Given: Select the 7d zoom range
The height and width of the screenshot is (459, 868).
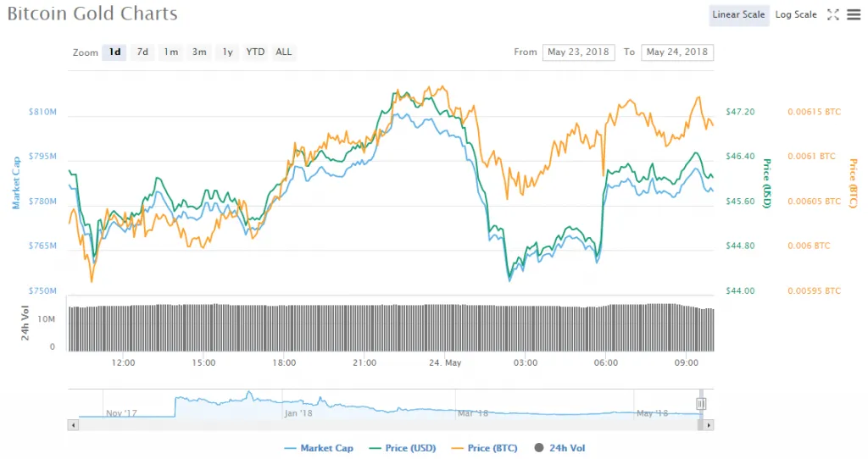Looking at the screenshot, I should coord(142,52).
